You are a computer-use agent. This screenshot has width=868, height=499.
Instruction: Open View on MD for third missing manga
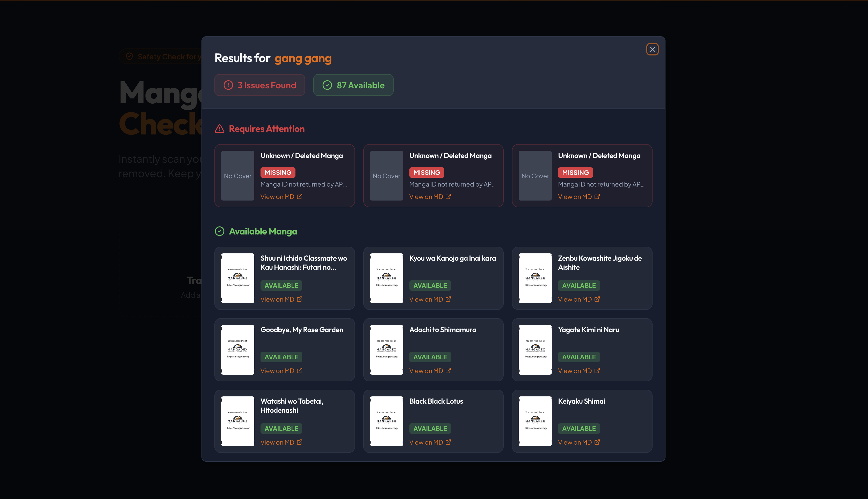point(575,197)
